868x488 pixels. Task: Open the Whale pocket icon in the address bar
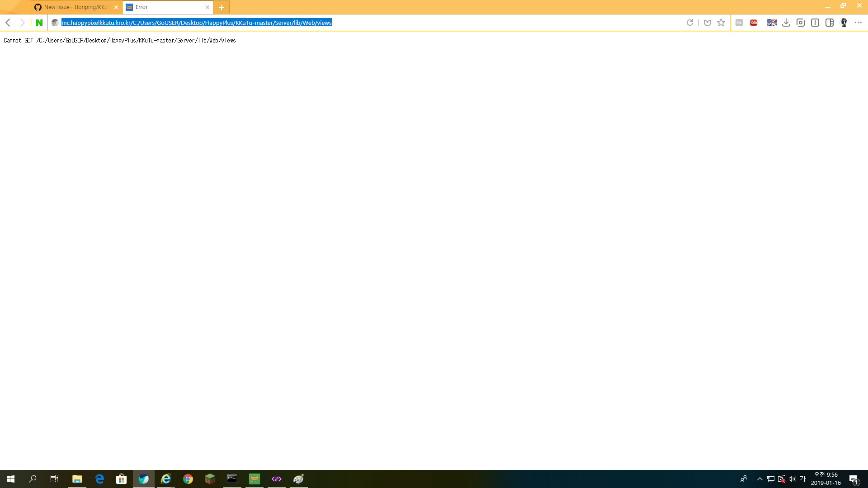pyautogui.click(x=708, y=23)
